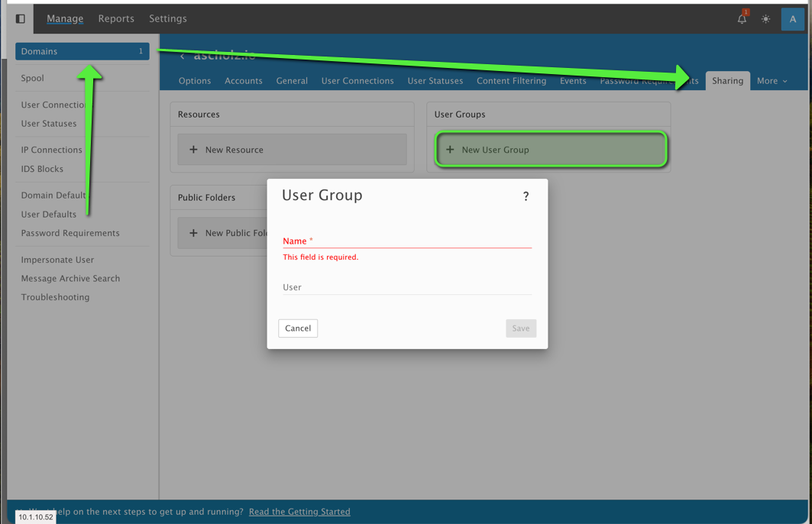Click the Save button
Viewport: 812px width, 524px height.
pos(520,328)
